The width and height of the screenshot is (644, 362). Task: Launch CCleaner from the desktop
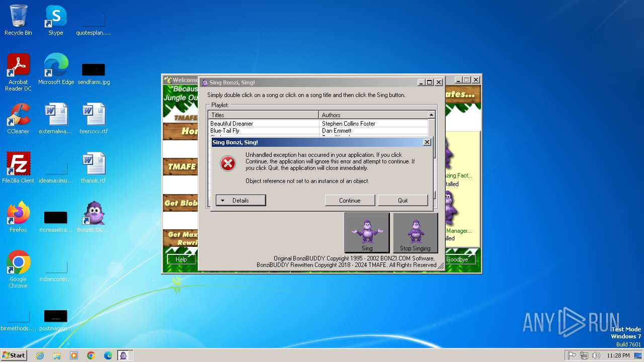pos(18,118)
